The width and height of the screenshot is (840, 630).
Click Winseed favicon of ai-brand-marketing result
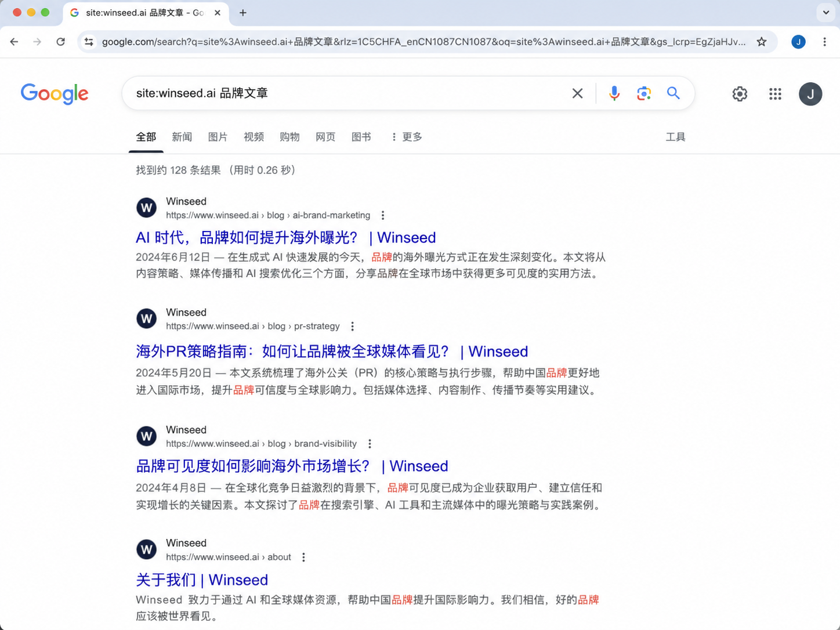[146, 207]
